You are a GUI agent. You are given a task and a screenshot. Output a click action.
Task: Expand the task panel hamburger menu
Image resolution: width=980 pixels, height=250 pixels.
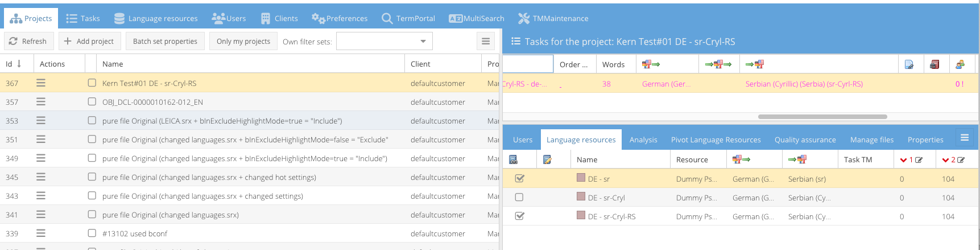[965, 138]
